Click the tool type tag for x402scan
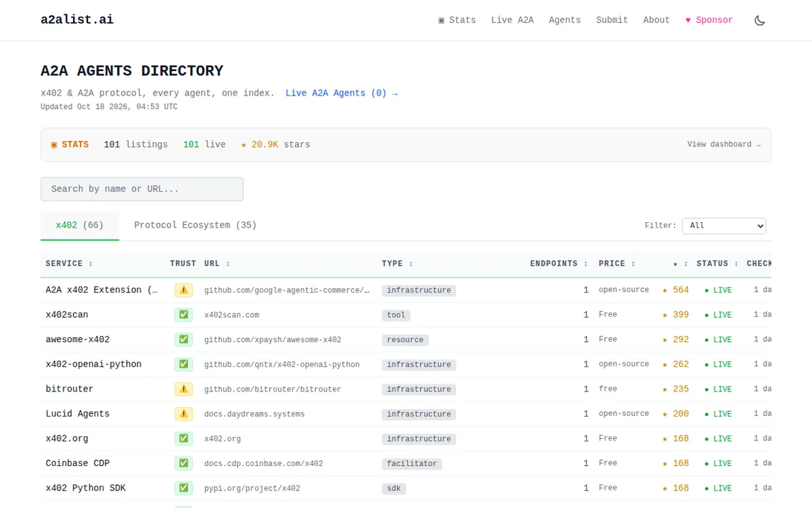This screenshot has height=508, width=812. tap(397, 315)
